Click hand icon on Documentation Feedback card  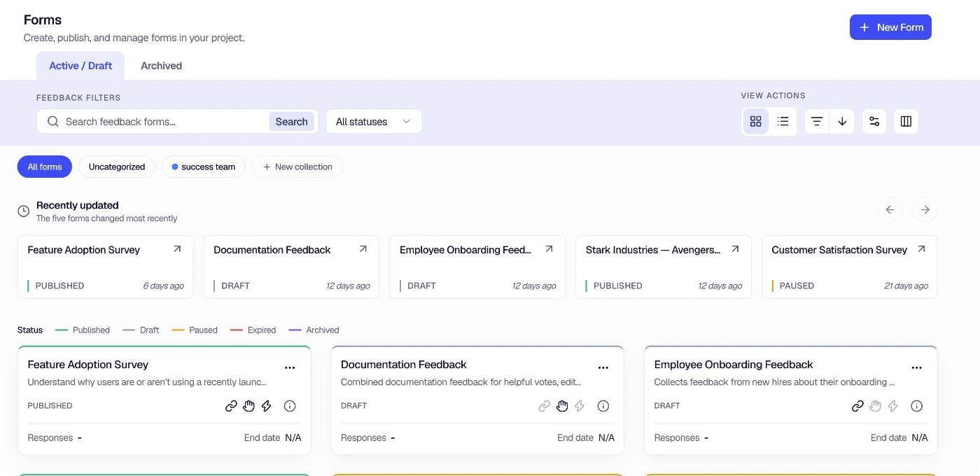pyautogui.click(x=562, y=406)
